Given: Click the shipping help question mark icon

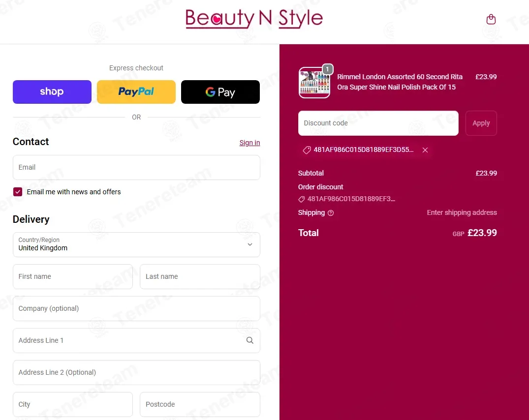Looking at the screenshot, I should [331, 212].
